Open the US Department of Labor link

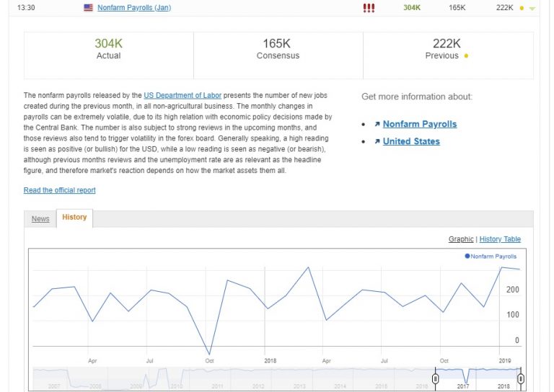(183, 95)
